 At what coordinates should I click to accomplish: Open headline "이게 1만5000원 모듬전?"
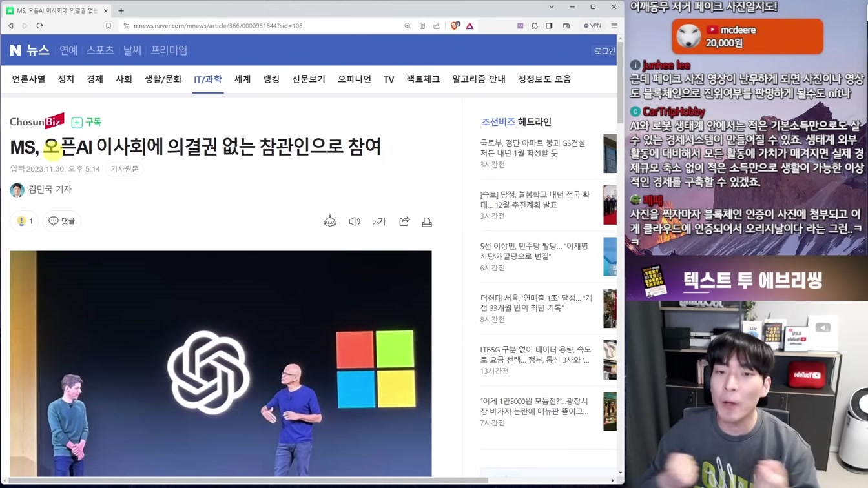535,406
